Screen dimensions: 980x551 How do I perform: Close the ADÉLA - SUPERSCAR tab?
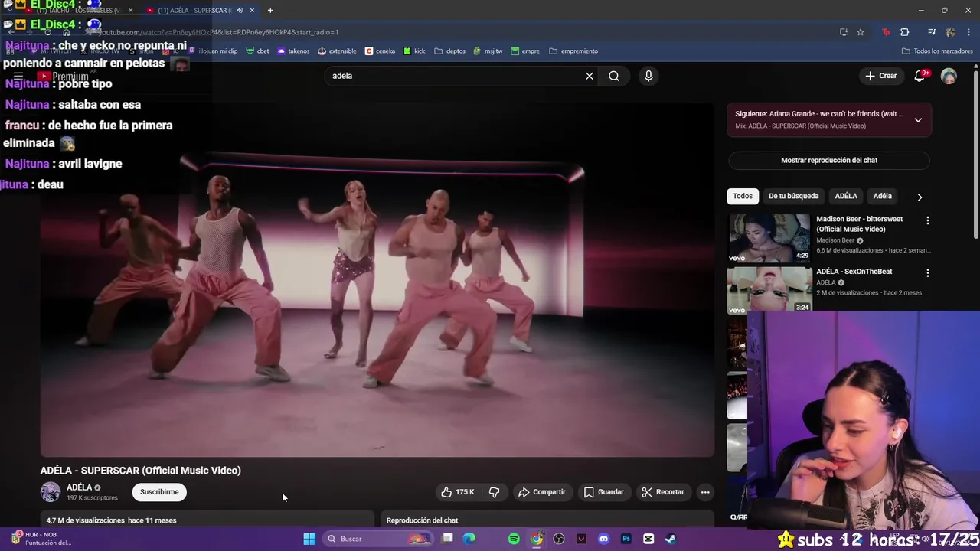(x=252, y=10)
